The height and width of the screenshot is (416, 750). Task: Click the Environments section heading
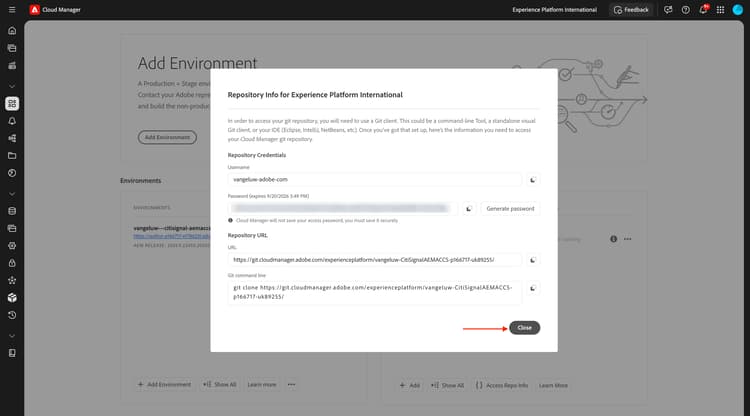141,181
